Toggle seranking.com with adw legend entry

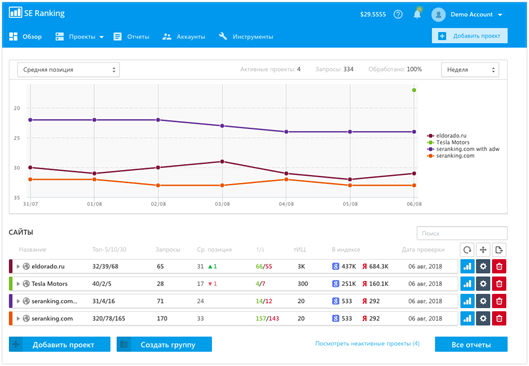463,149
